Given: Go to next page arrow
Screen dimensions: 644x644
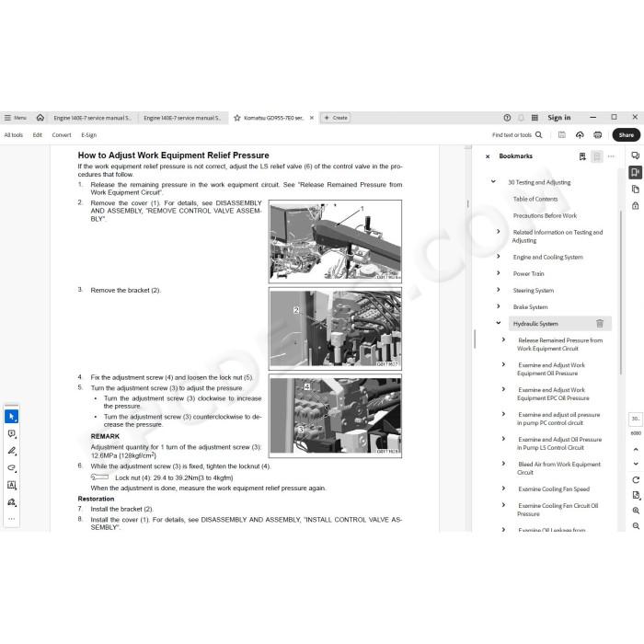Looking at the screenshot, I should tap(636, 464).
